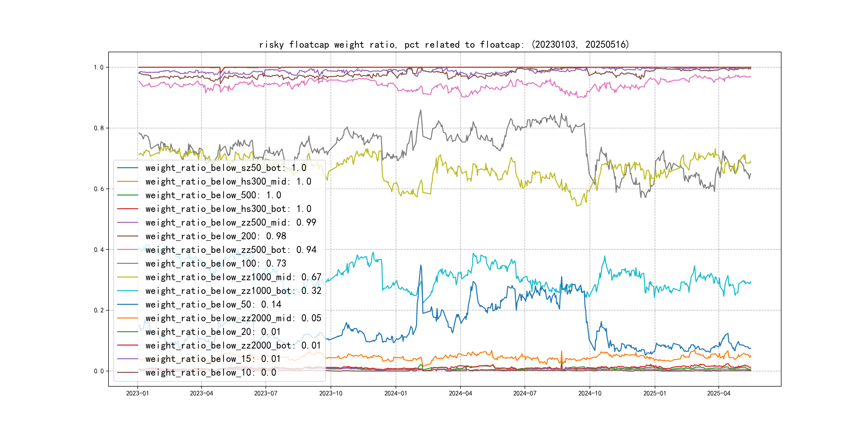Click the 0.8 y-axis tick label
The height and width of the screenshot is (434, 868).
(99, 128)
